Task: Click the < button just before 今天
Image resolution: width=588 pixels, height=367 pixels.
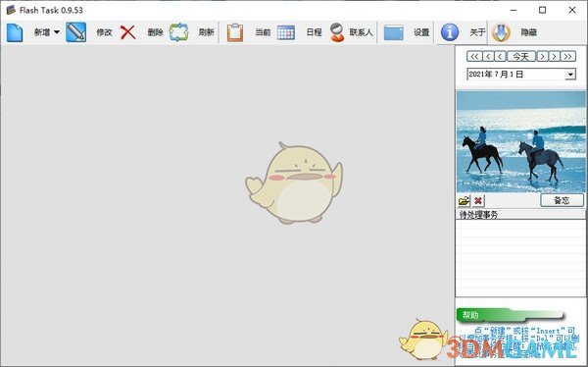Action: click(500, 57)
